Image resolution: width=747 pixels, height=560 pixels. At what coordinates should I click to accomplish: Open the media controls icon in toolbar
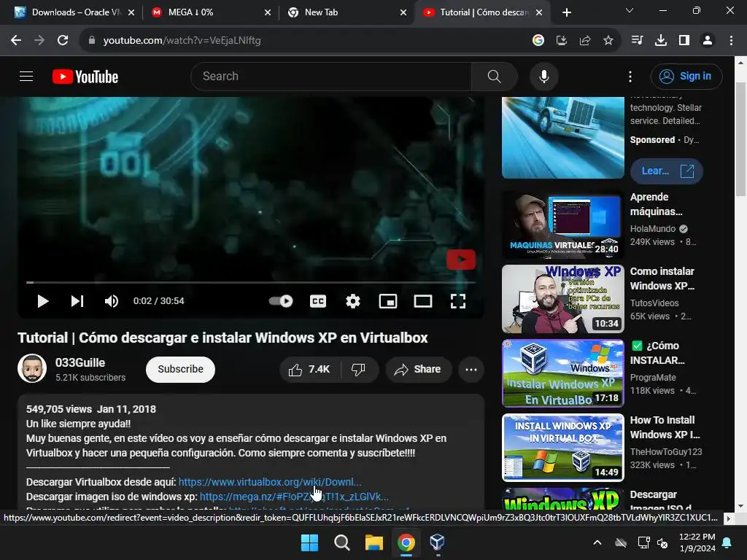637,41
